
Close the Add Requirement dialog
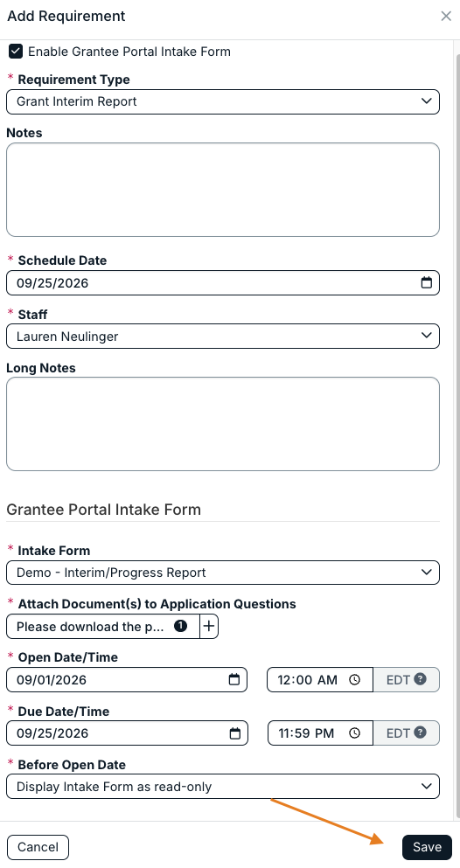(446, 16)
